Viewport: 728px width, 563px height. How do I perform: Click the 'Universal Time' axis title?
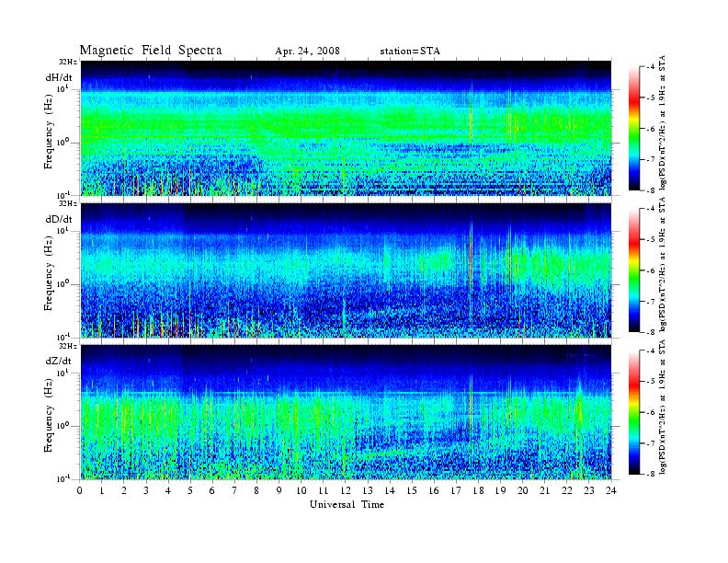point(347,504)
